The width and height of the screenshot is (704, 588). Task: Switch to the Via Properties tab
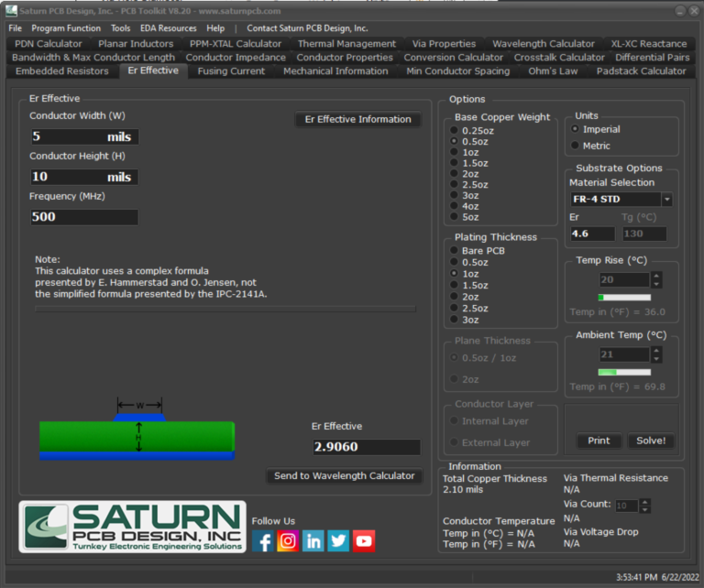[444, 43]
